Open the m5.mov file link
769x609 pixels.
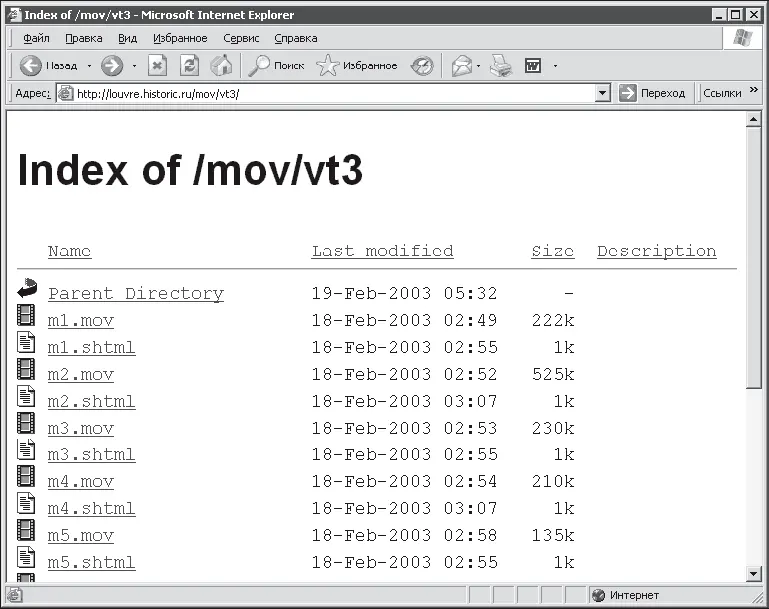(x=81, y=535)
